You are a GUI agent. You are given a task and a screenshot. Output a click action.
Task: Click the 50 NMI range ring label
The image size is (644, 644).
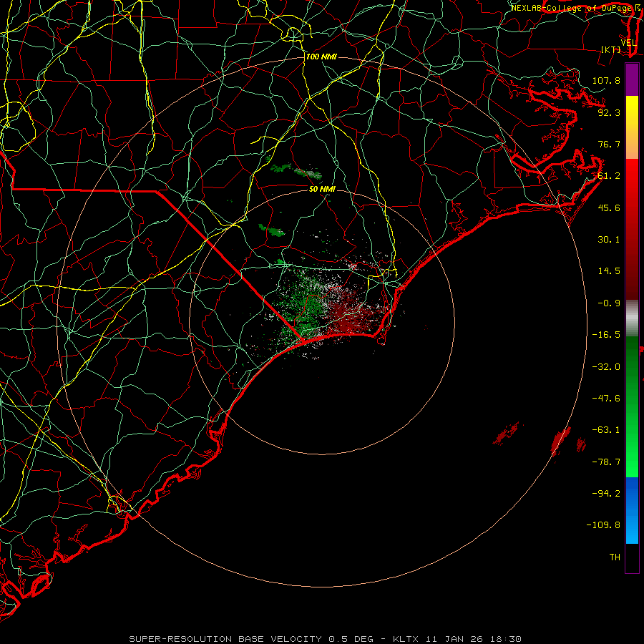coord(322,189)
